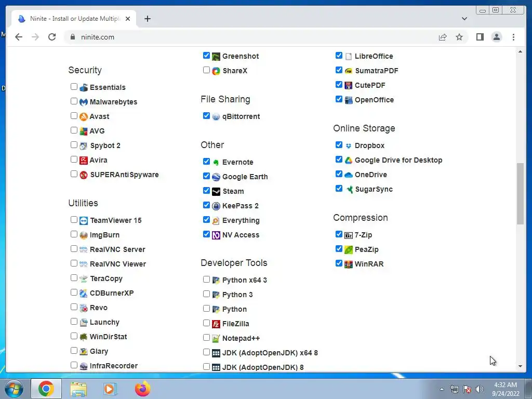Select the Ninite browser tab
The image size is (532, 399).
click(x=74, y=19)
